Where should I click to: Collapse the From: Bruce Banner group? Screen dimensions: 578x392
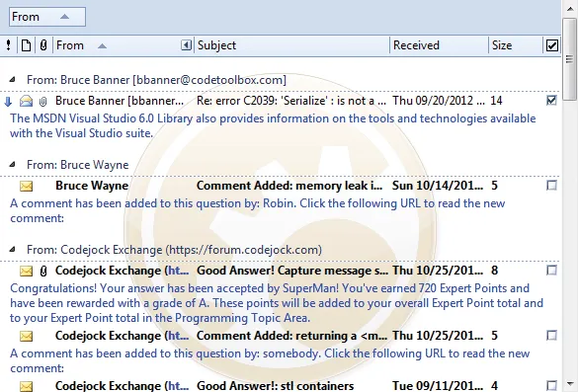click(13, 79)
